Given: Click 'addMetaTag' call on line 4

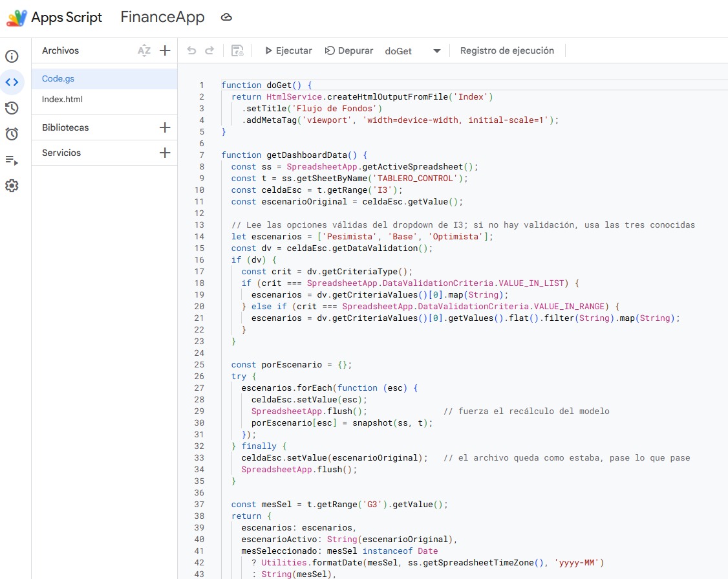Looking at the screenshot, I should [x=271, y=120].
